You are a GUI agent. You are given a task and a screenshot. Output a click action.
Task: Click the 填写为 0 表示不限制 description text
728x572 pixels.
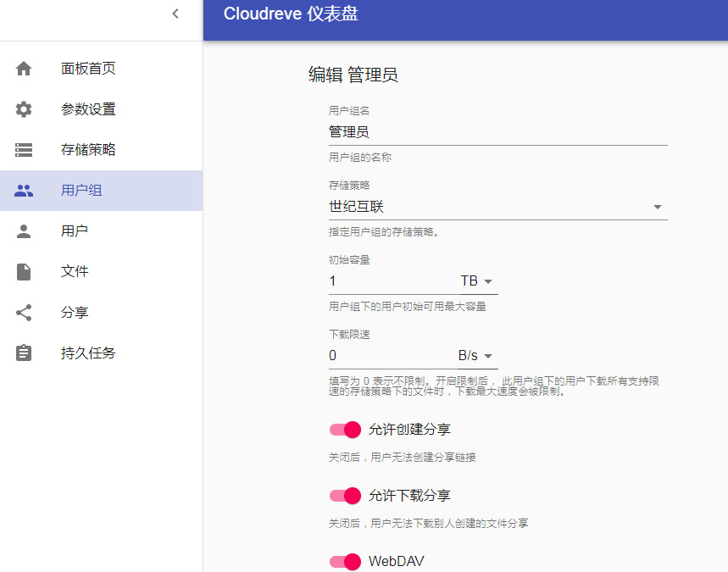click(x=494, y=386)
